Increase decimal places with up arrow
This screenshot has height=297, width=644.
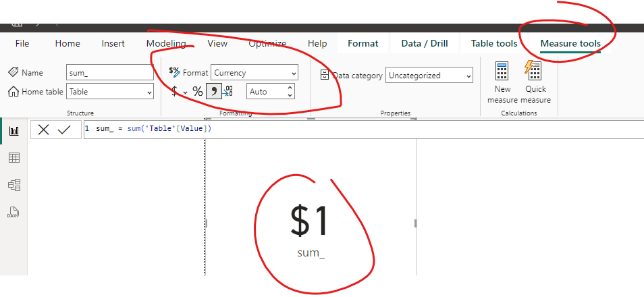click(290, 88)
